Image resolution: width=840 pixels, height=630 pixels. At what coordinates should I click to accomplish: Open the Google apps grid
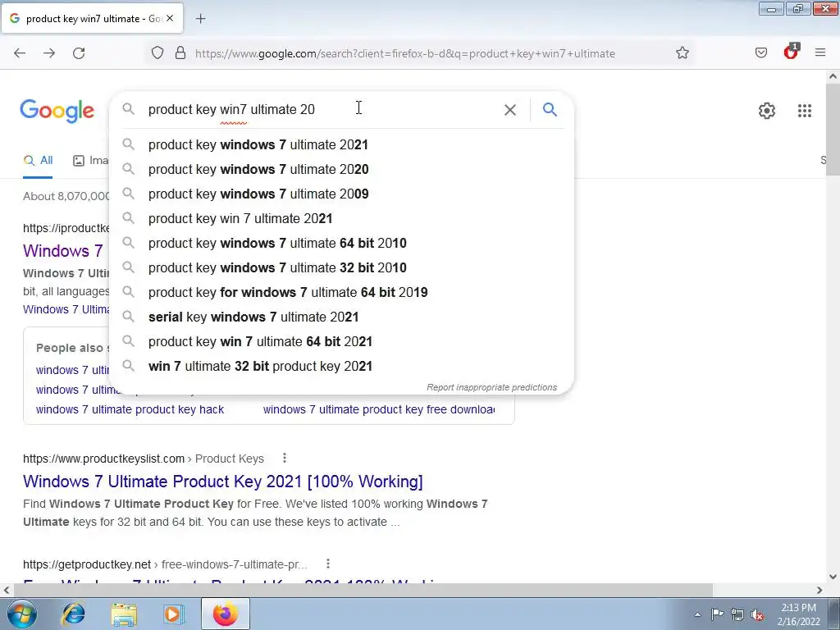pyautogui.click(x=804, y=111)
